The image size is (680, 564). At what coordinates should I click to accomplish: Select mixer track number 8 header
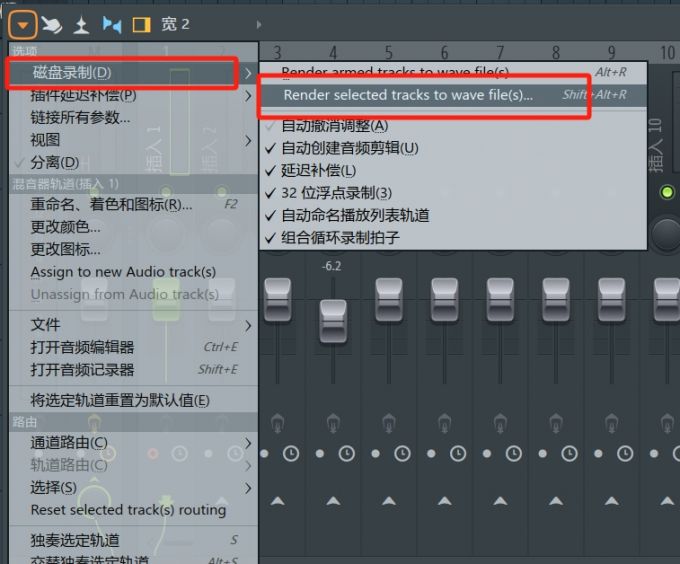point(556,53)
